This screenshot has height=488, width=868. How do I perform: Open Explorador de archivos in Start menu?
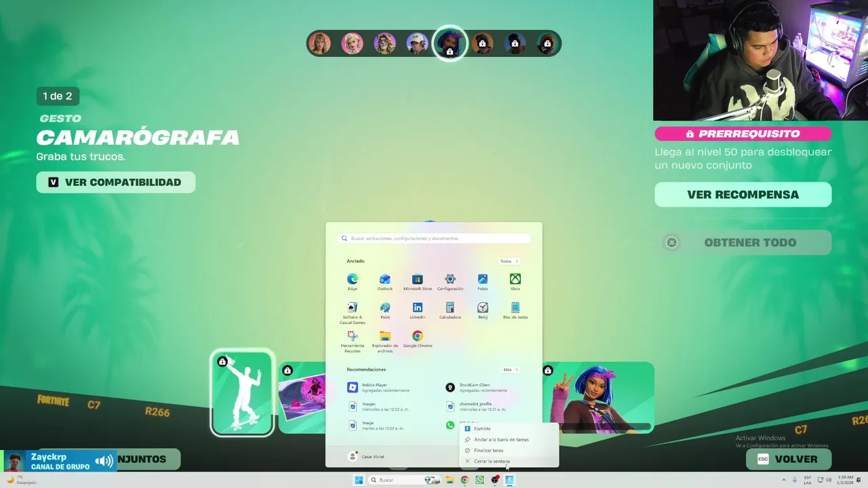click(x=385, y=342)
